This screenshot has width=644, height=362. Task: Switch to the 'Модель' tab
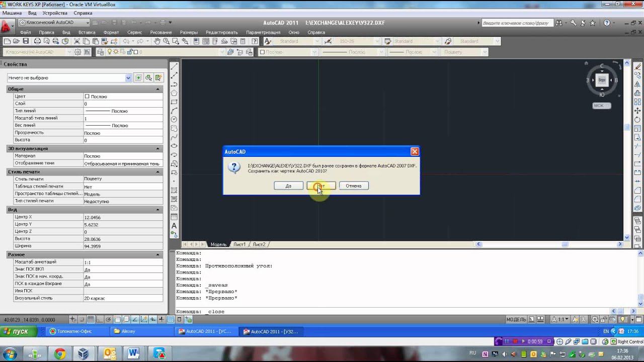[x=218, y=244]
